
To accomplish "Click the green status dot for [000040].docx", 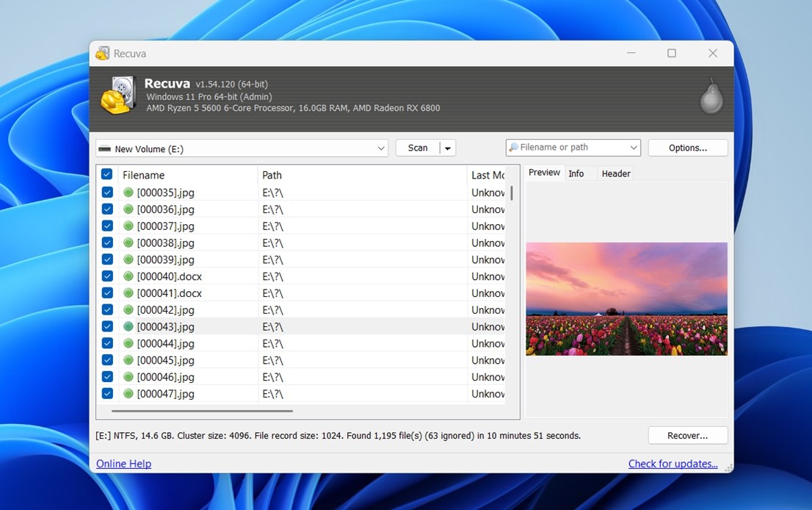I will tap(128, 277).
